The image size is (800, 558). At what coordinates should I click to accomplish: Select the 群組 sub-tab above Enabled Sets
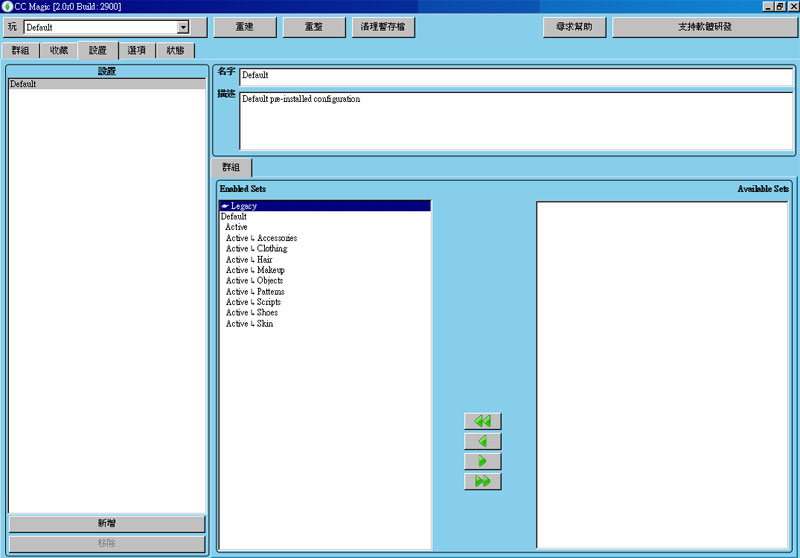(x=231, y=167)
